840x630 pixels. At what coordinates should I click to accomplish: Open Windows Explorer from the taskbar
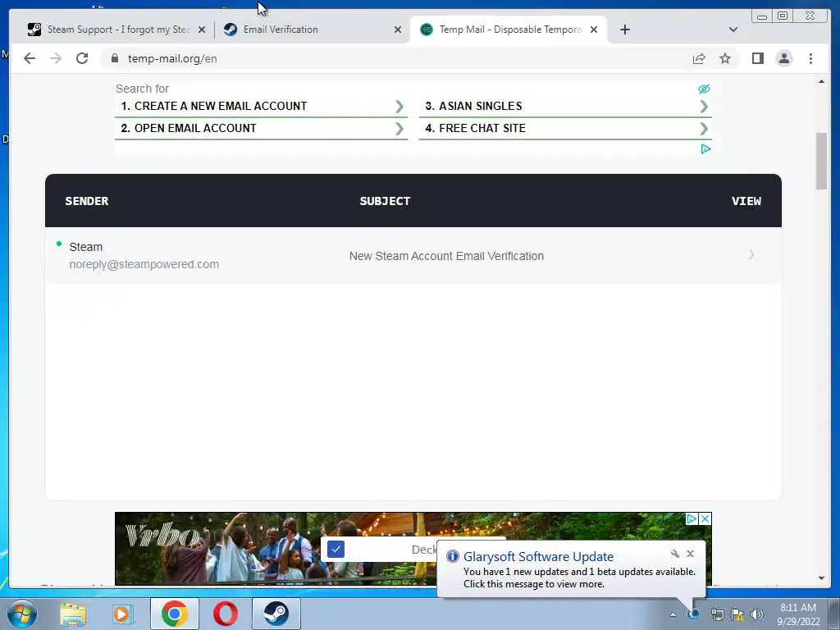pyautogui.click(x=73, y=614)
